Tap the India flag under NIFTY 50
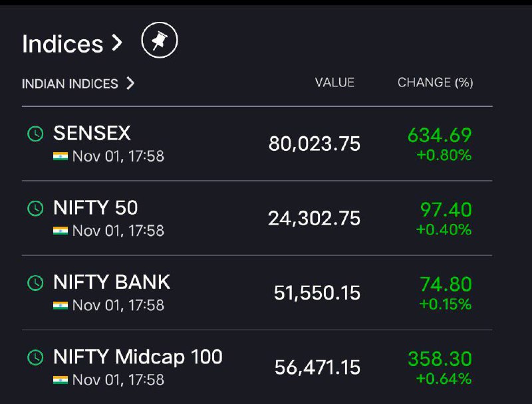The height and width of the screenshot is (404, 532). 61,231
